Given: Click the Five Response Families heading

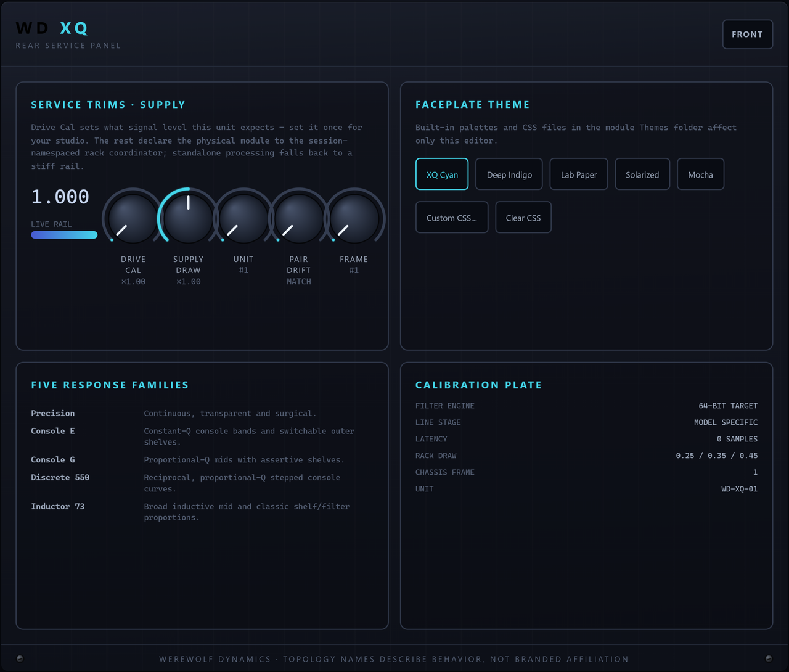Looking at the screenshot, I should (110, 385).
